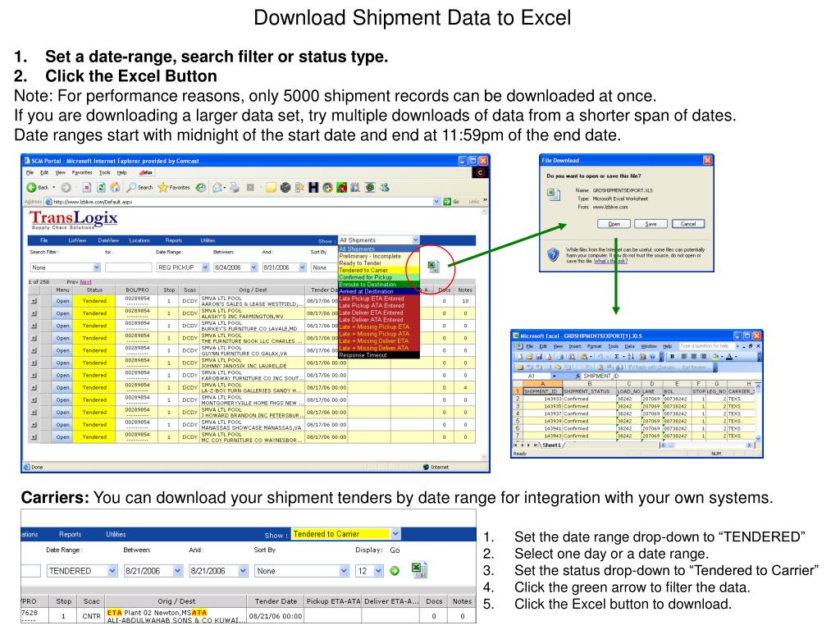Switch to the Sheet1 tab in Excel
The image size is (840, 630).
pyautogui.click(x=551, y=445)
